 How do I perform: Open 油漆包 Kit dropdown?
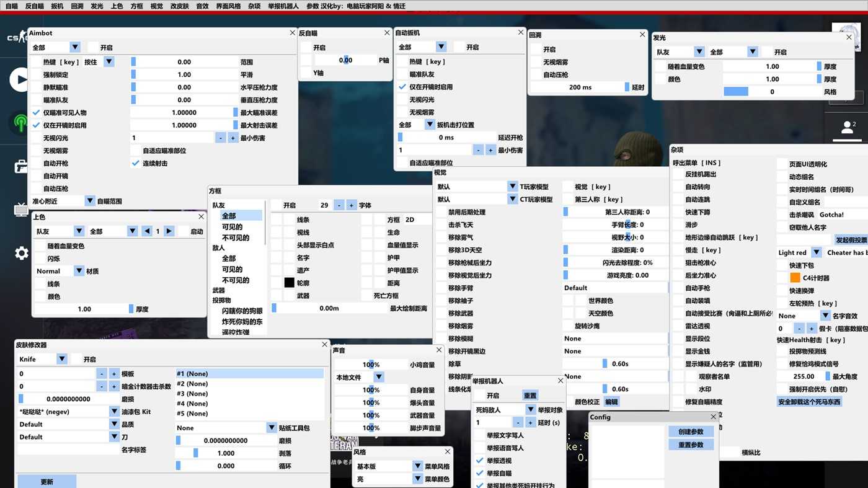[68, 412]
